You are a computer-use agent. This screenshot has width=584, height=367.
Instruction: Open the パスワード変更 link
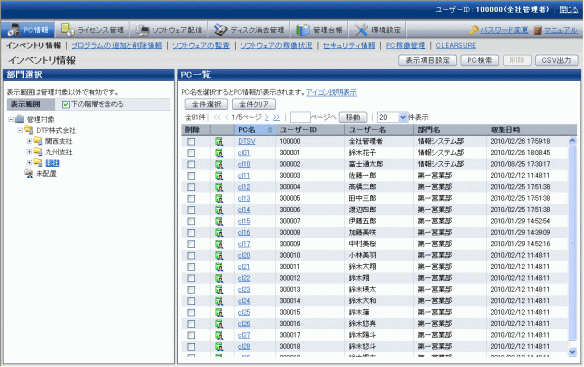pyautogui.click(x=504, y=30)
